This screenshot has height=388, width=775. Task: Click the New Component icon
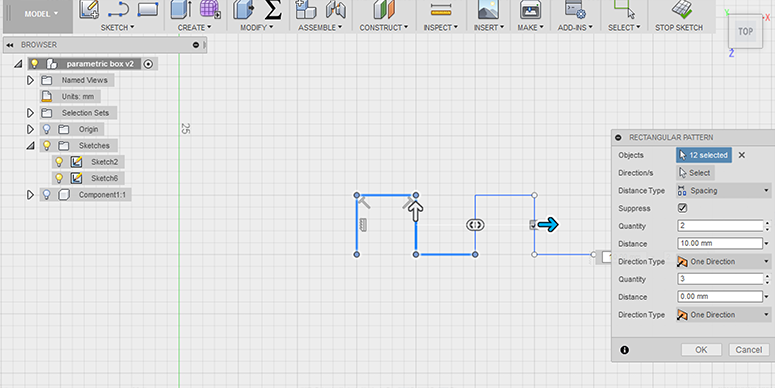pos(305,9)
